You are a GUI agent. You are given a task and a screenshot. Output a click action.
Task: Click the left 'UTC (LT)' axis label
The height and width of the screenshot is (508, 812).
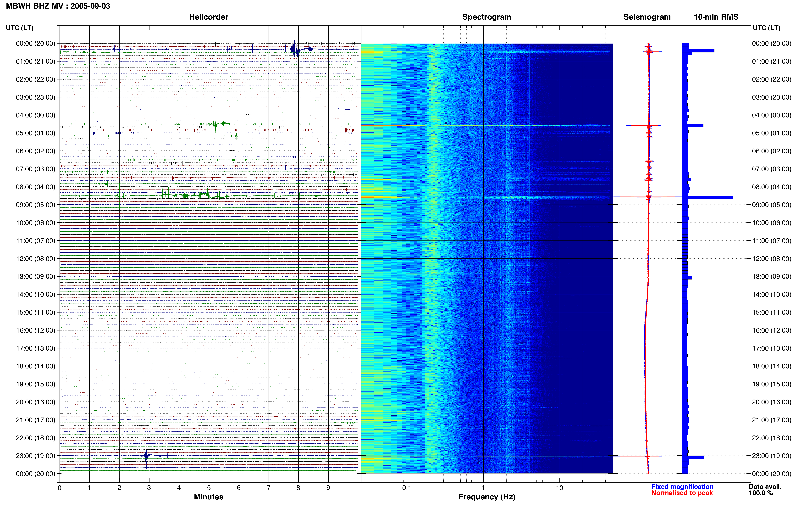20,28
